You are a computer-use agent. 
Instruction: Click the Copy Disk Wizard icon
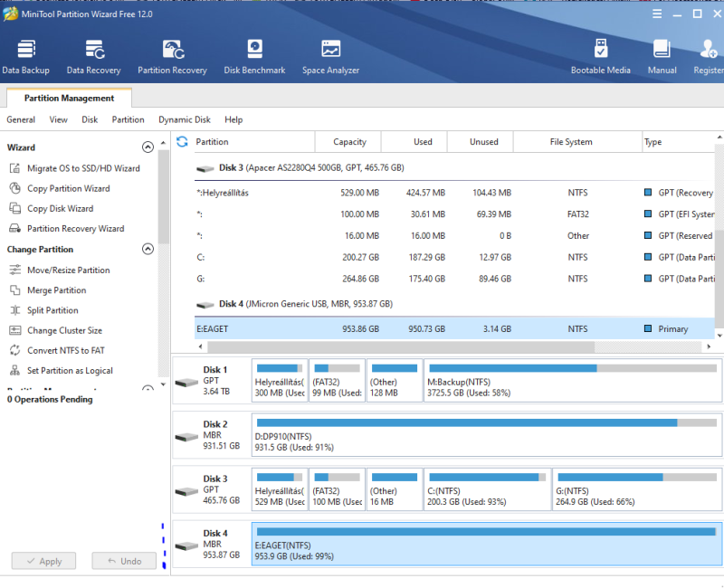[x=14, y=208]
